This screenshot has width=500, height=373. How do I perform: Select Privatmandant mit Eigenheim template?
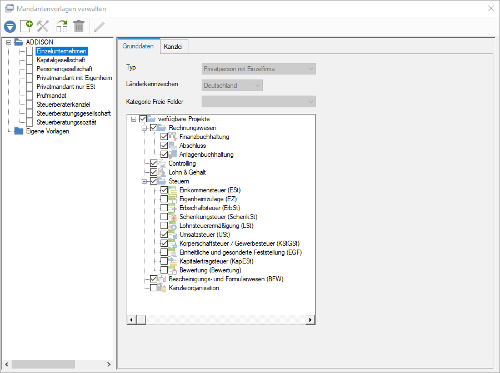coord(74,78)
